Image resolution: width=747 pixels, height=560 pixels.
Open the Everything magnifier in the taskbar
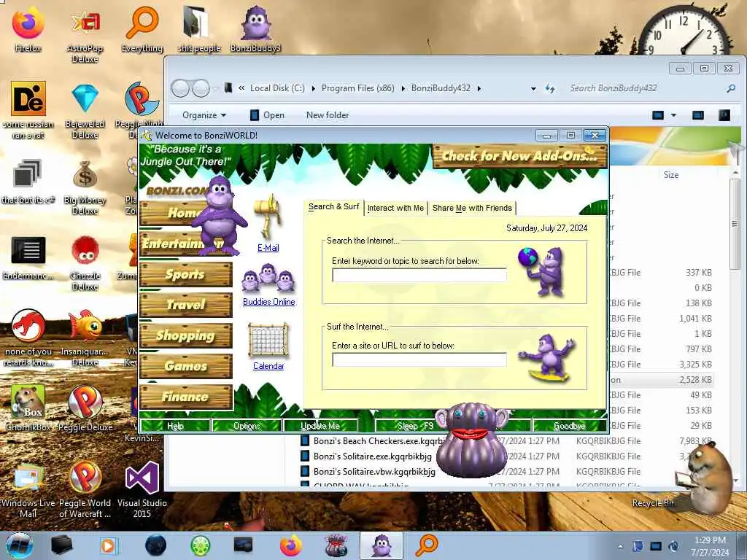point(426,545)
